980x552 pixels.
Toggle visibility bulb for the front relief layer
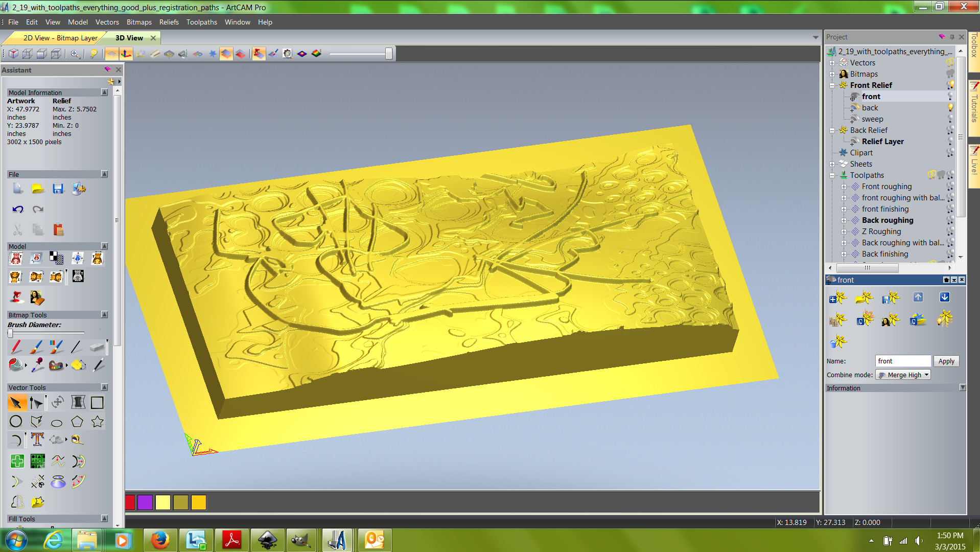(x=950, y=97)
